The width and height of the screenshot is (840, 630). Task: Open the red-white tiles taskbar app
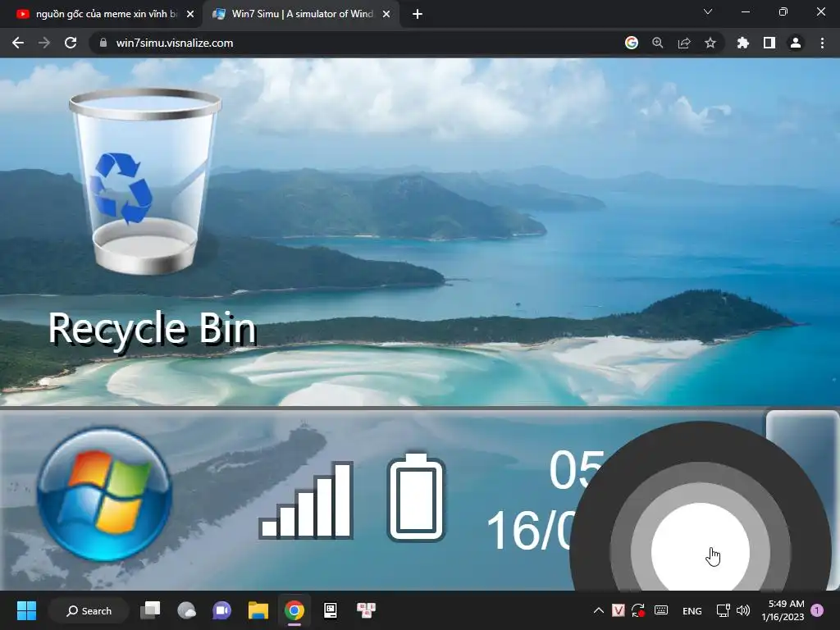[367, 610]
